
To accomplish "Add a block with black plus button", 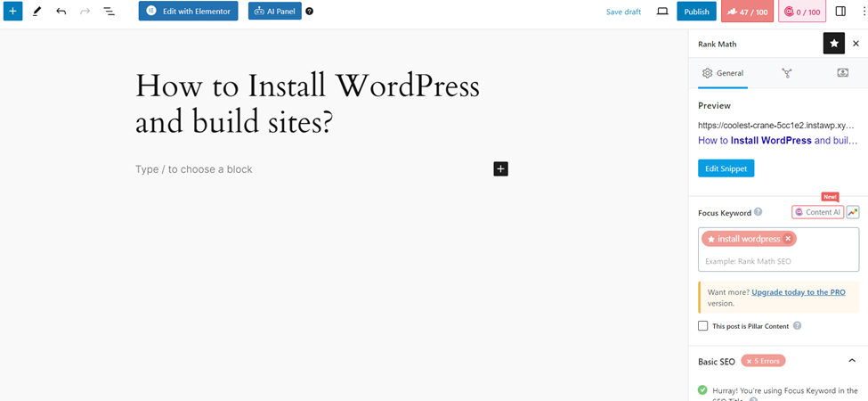I will point(500,169).
